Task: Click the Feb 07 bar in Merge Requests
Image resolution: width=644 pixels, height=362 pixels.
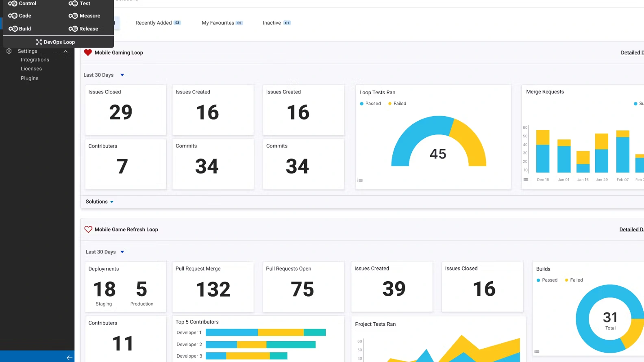Action: (x=622, y=152)
